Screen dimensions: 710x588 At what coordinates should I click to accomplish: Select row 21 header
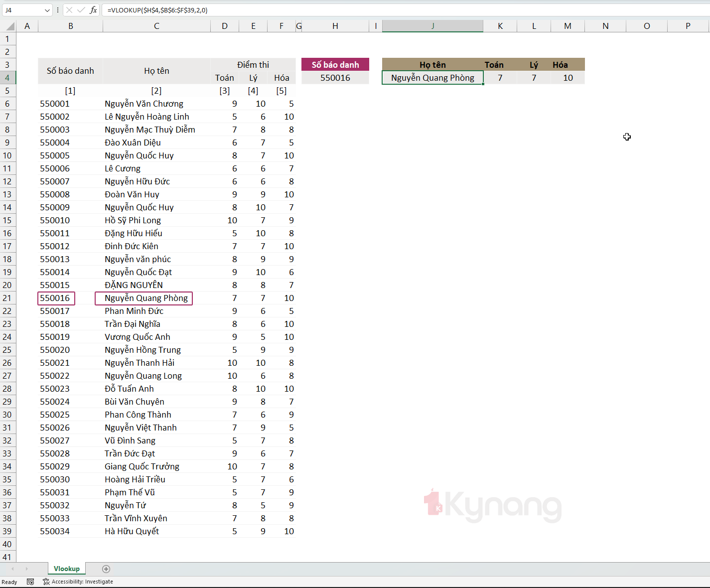point(7,298)
